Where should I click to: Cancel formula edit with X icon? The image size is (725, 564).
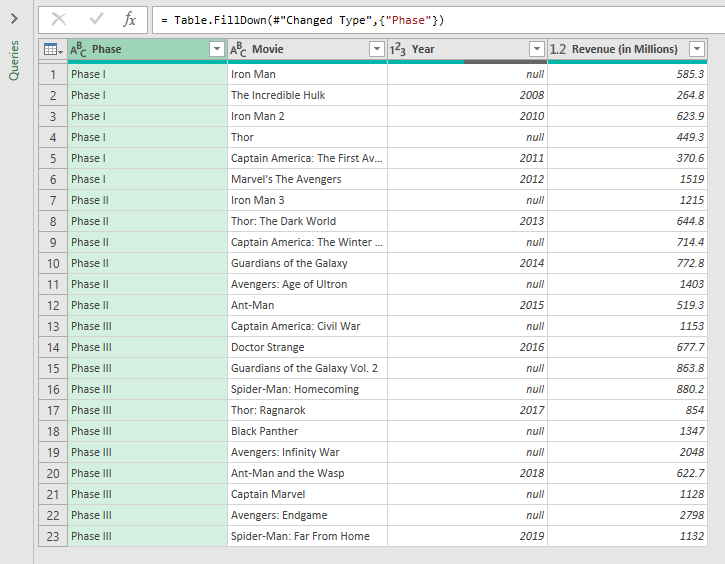(59, 19)
